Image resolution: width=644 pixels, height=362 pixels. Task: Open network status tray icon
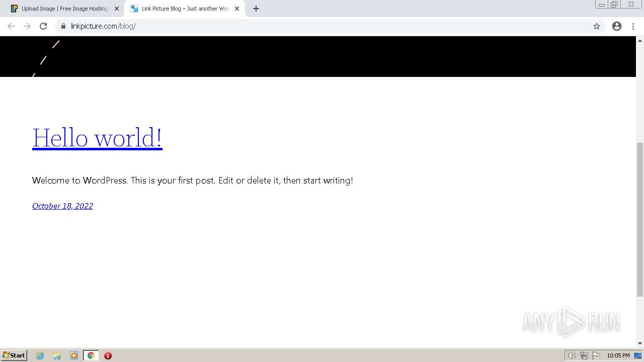coord(584,355)
